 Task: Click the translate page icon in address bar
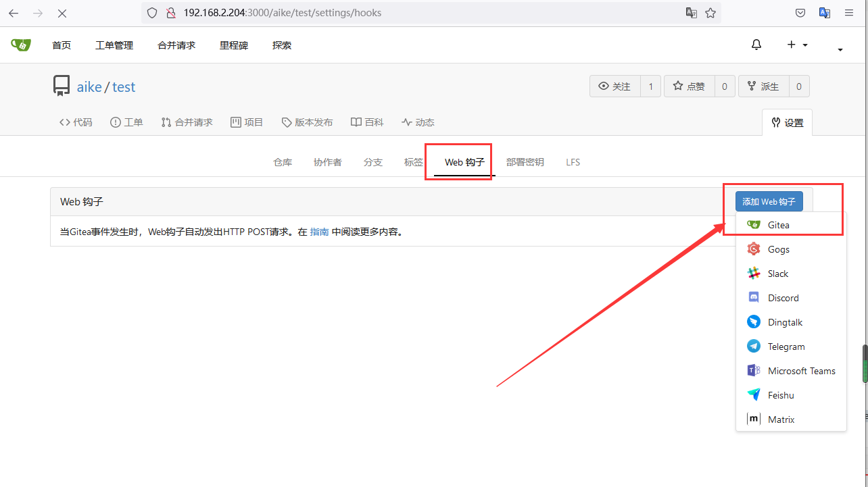[x=692, y=13]
